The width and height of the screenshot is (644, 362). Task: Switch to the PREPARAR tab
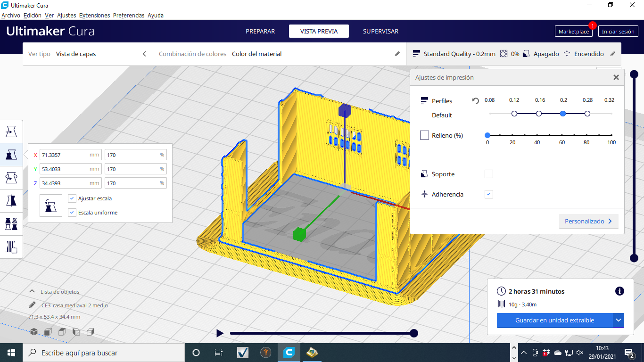click(260, 32)
